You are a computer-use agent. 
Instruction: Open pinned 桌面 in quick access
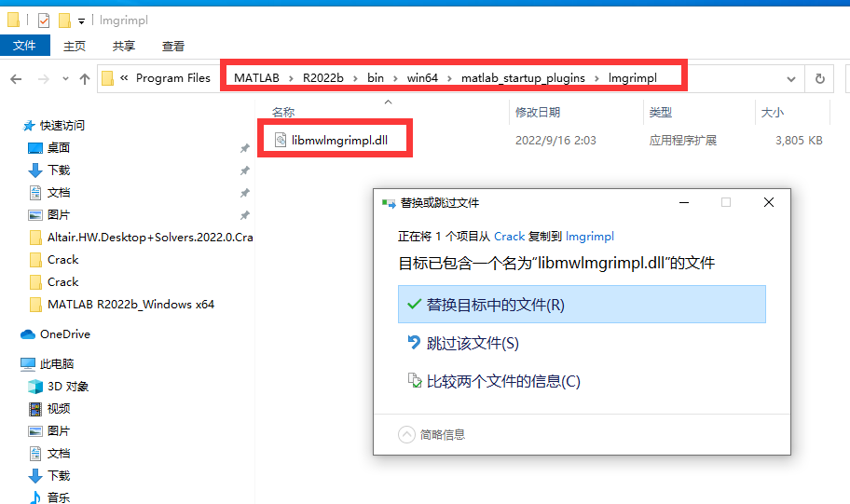click(58, 148)
